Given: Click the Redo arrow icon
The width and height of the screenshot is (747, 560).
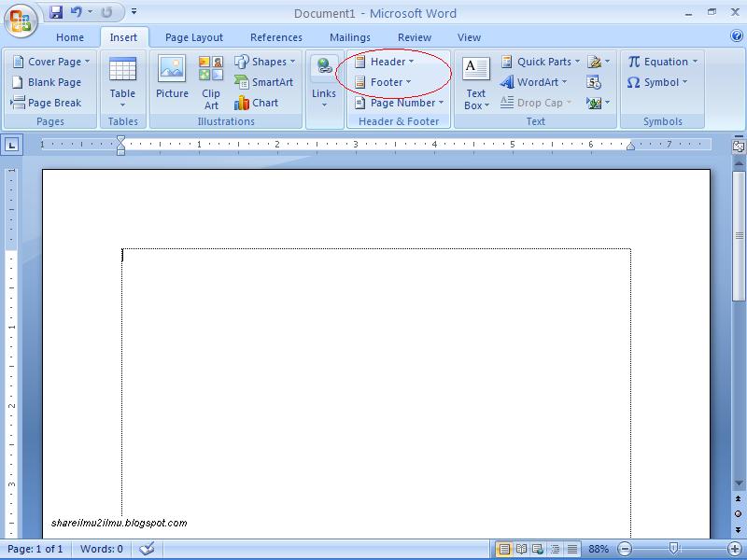Looking at the screenshot, I should coord(106,12).
